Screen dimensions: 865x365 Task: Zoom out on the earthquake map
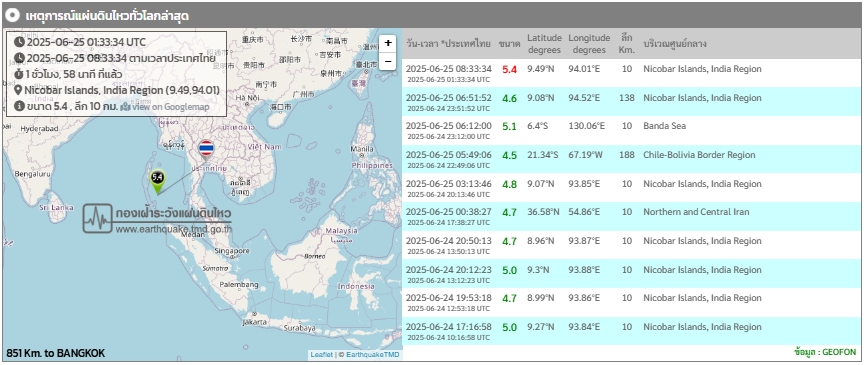pos(388,61)
